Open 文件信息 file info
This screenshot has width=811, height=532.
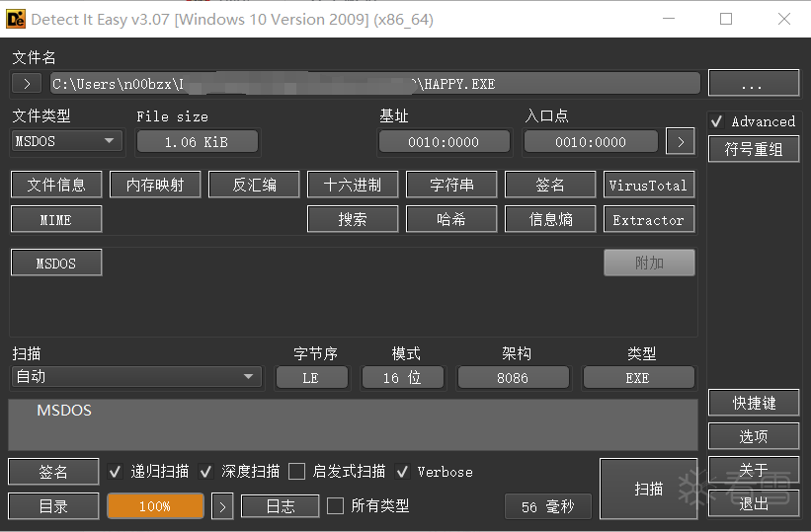pos(56,185)
